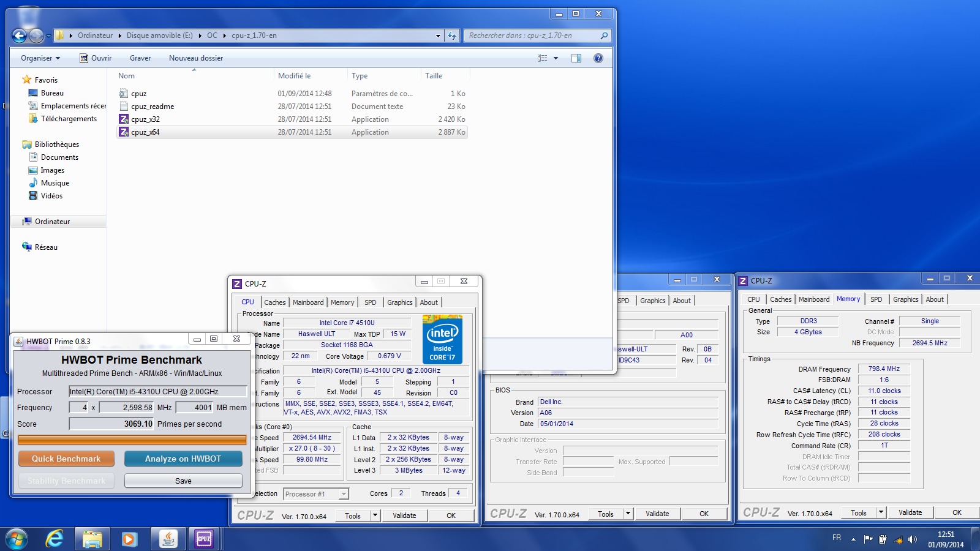This screenshot has height=551, width=980.
Task: Open Windows Explorer taskbar icon
Action: tap(92, 539)
